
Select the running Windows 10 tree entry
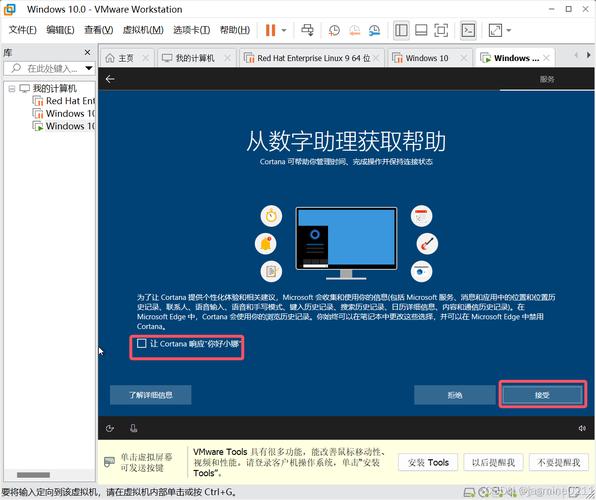pyautogui.click(x=63, y=126)
